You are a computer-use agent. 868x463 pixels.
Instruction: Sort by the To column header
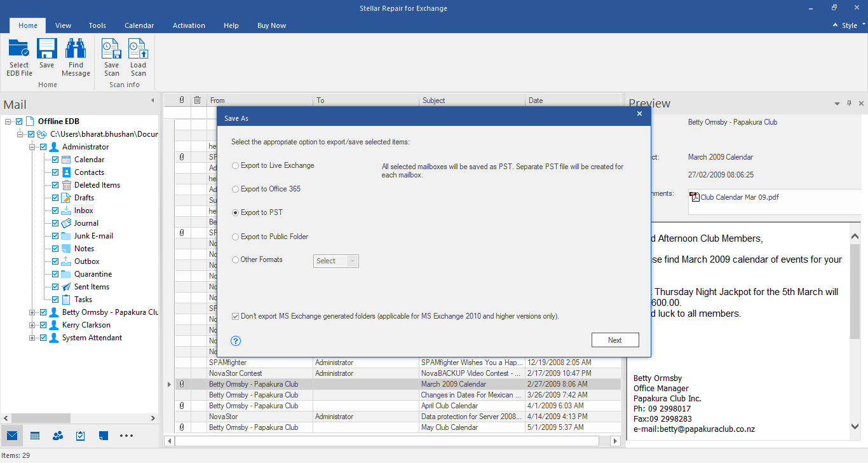(366, 100)
